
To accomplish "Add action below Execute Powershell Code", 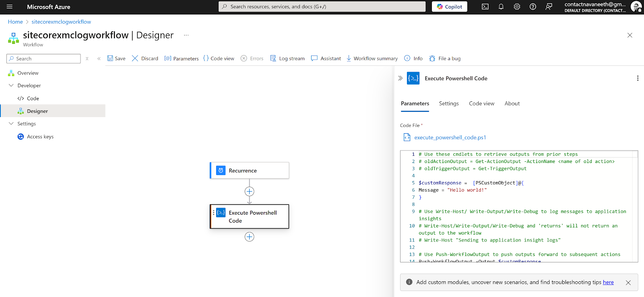I will [250, 237].
